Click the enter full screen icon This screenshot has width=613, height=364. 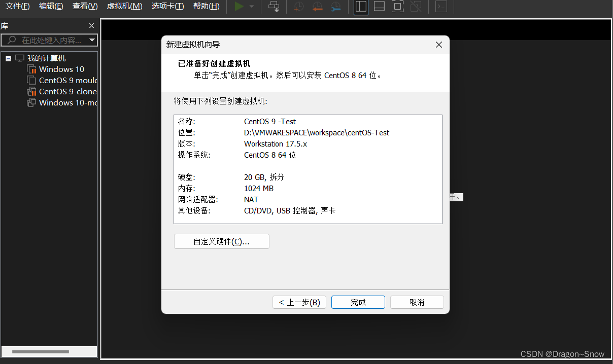click(x=397, y=7)
